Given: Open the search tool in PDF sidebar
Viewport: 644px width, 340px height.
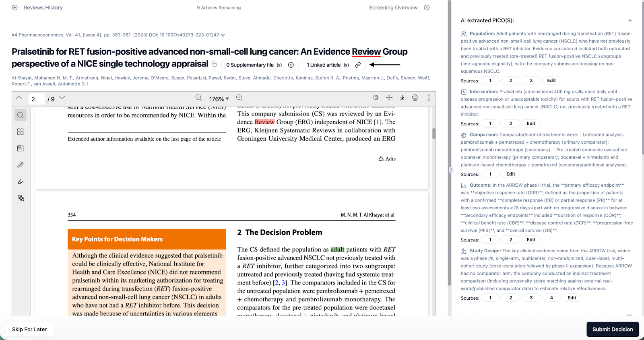Looking at the screenshot, I should click(21, 115).
